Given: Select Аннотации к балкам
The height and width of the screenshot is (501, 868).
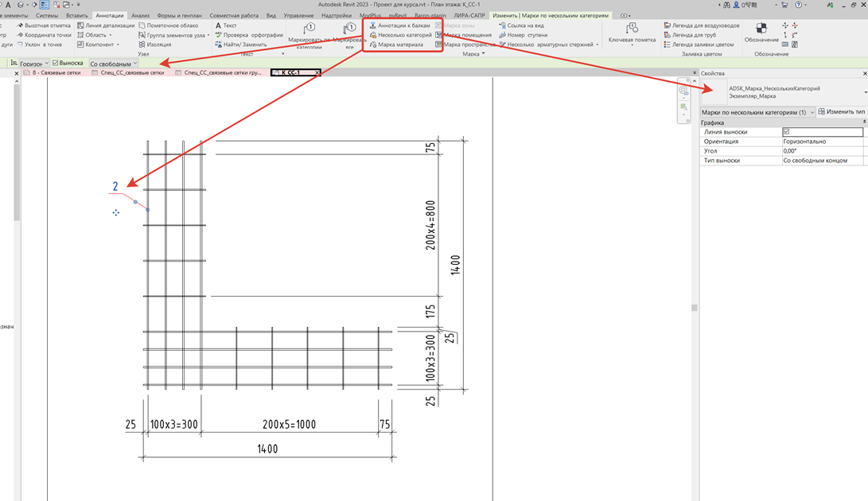Looking at the screenshot, I should (399, 25).
